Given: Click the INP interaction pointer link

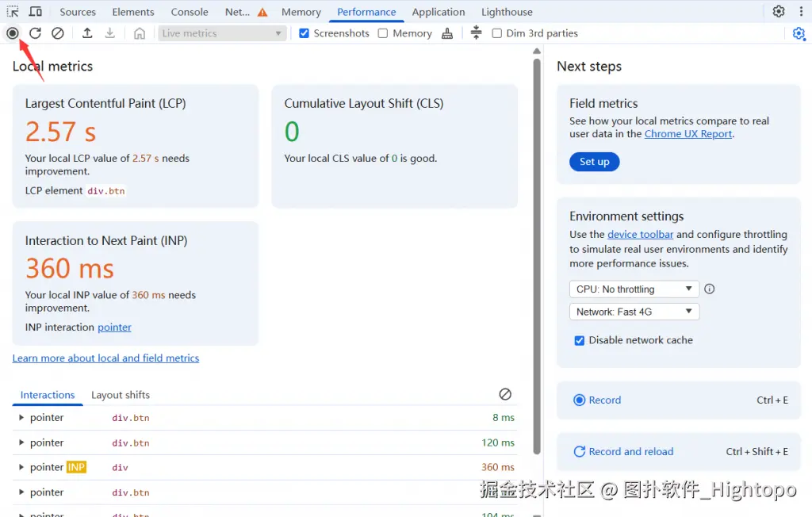Looking at the screenshot, I should click(114, 327).
